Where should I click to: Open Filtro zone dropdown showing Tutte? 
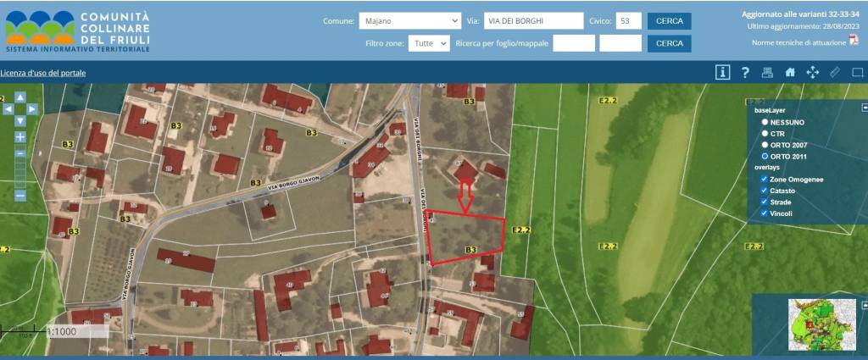tap(429, 43)
